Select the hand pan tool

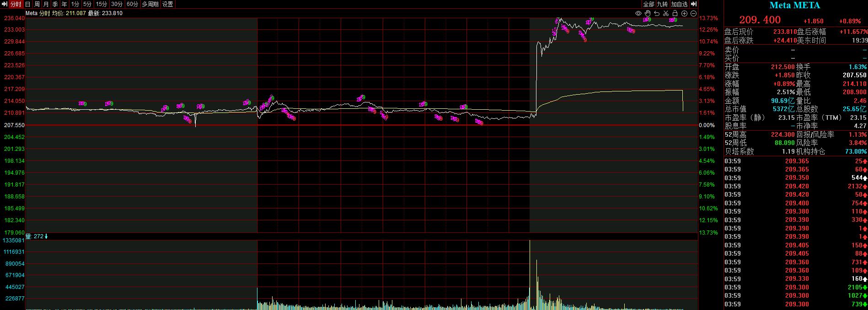[648, 13]
